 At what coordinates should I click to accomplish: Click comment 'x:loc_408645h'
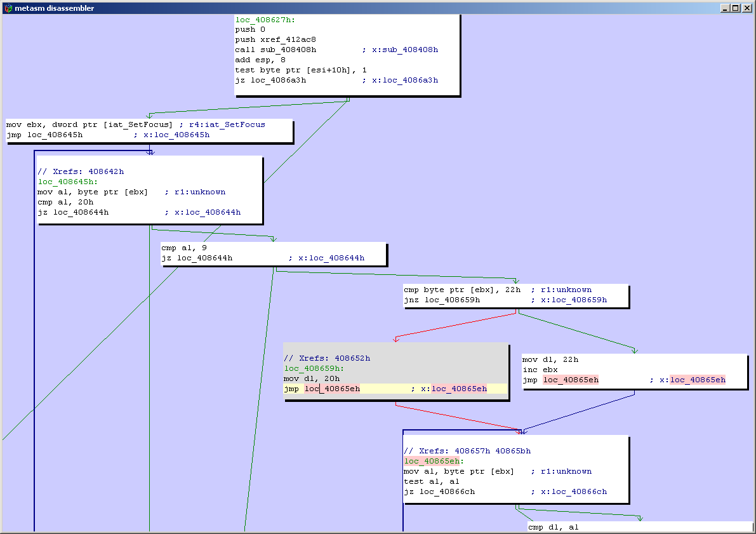pyautogui.click(x=176, y=135)
